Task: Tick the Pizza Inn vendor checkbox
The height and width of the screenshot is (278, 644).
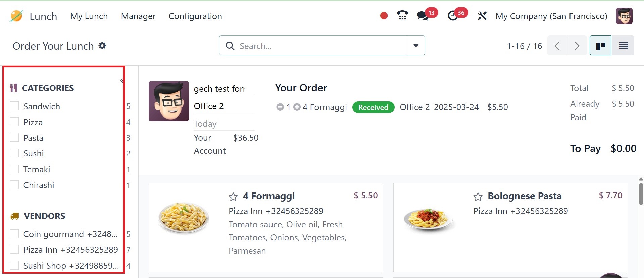Action: click(x=14, y=249)
